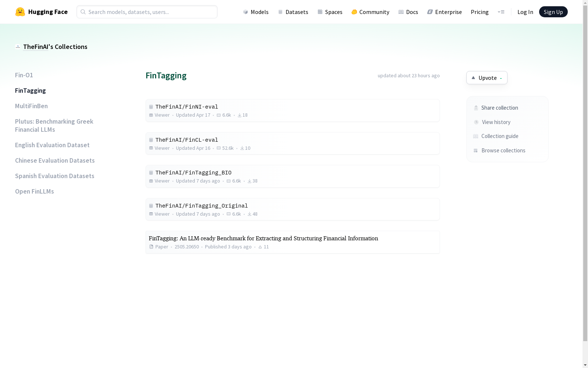
Task: Expand the navbar more-options menu
Action: pos(501,12)
